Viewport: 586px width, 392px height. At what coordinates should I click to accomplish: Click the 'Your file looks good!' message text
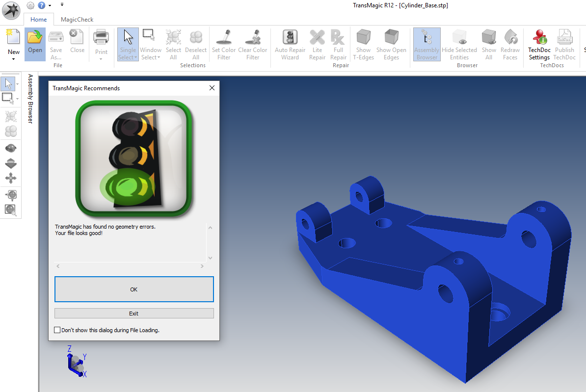pos(79,233)
